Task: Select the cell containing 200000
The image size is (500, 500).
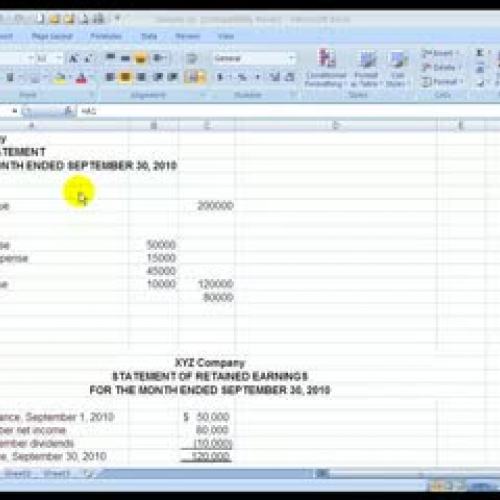Action: click(x=207, y=206)
